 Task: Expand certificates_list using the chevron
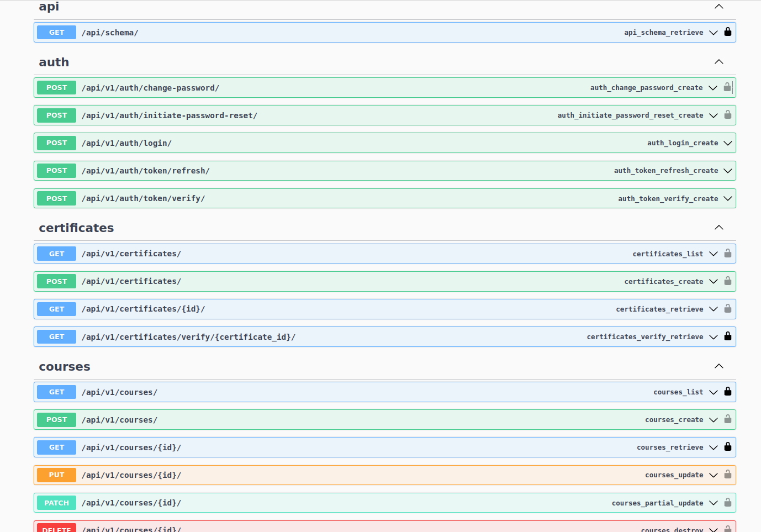pyautogui.click(x=714, y=254)
